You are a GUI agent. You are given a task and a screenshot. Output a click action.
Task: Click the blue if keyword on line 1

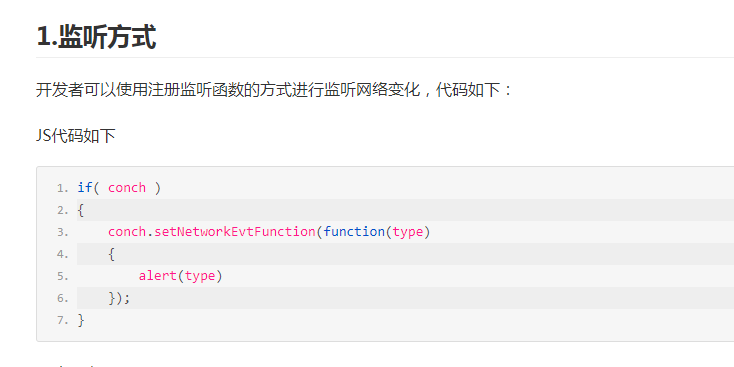(x=85, y=188)
